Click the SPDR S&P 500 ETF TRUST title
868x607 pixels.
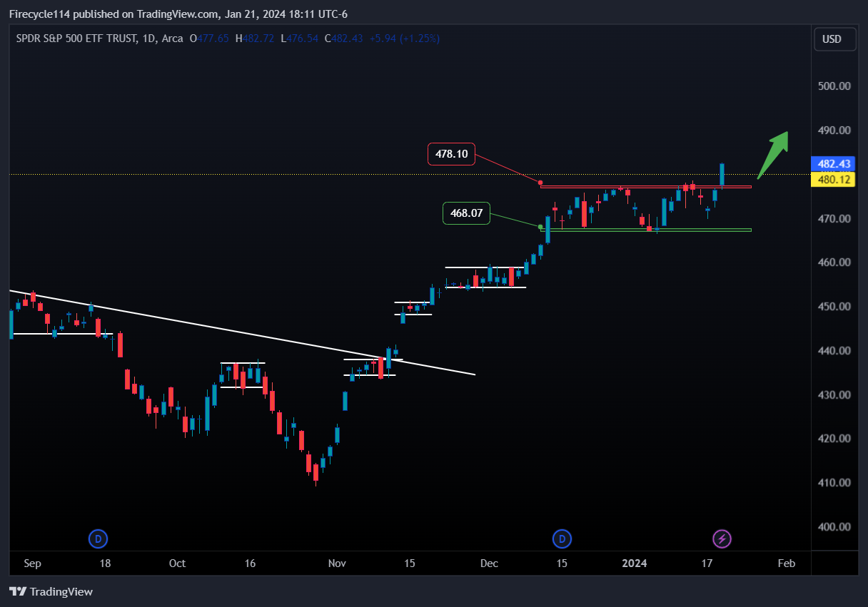[76, 39]
